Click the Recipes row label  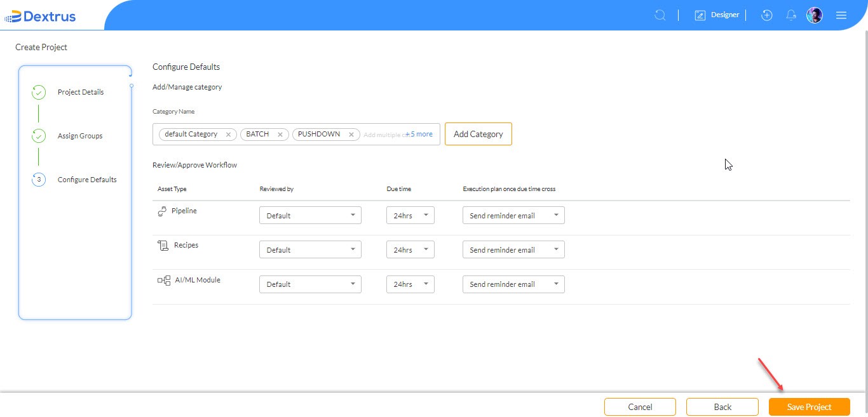[186, 245]
